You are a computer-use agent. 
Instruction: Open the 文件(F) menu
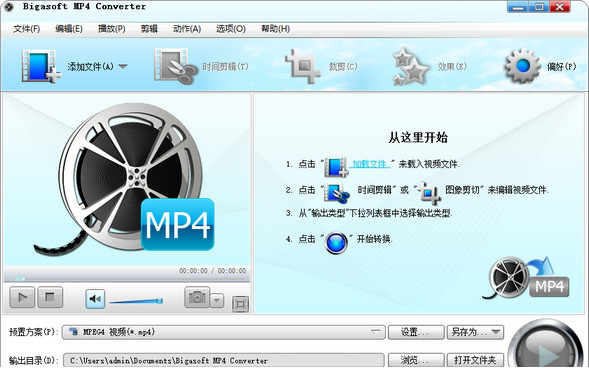[x=27, y=29]
